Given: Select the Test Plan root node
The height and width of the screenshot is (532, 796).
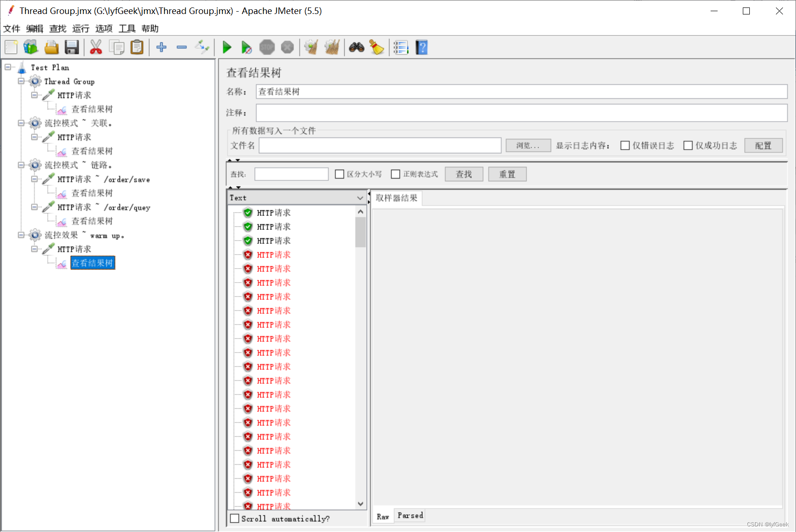Looking at the screenshot, I should 50,68.
